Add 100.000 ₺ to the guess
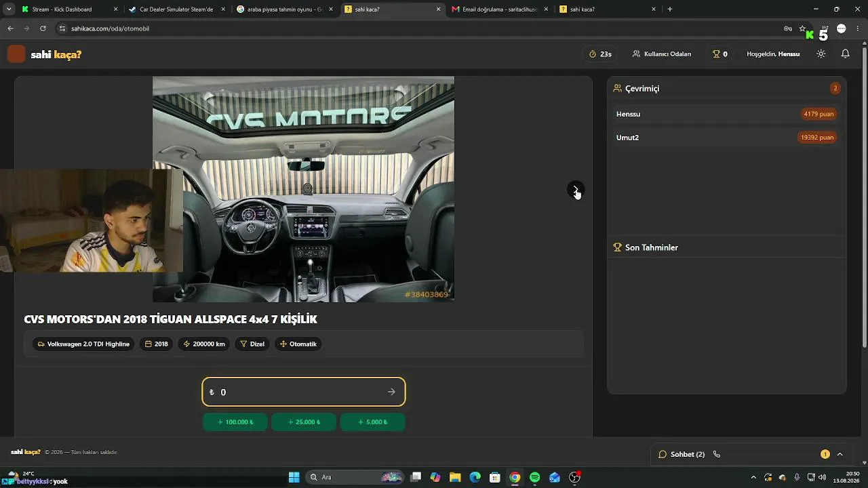 click(235, 422)
